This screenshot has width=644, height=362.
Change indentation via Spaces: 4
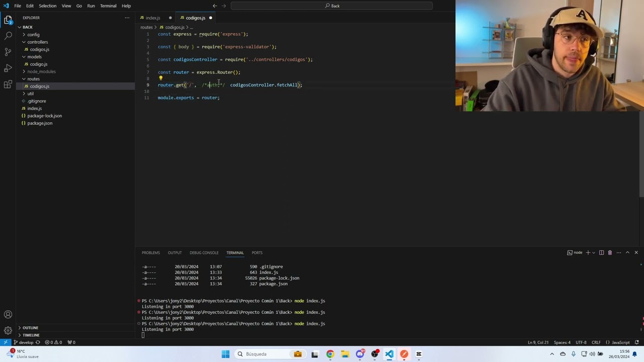562,342
